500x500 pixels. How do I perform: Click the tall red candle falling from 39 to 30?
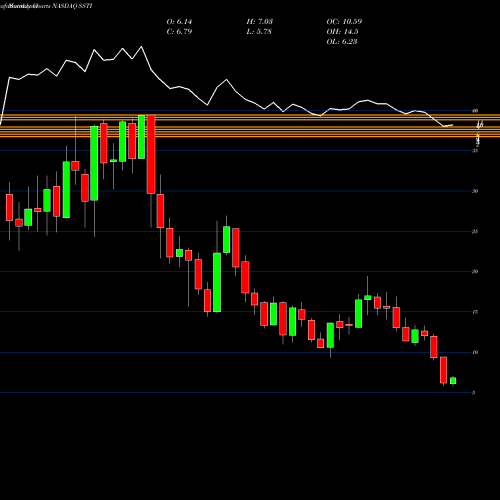pyautogui.click(x=151, y=154)
